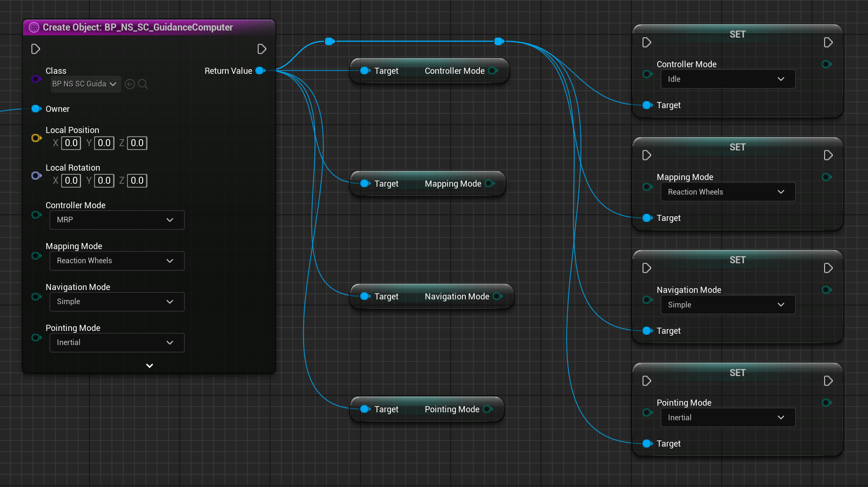
Task: Open the Idle dropdown in the SET node
Action: [x=727, y=79]
